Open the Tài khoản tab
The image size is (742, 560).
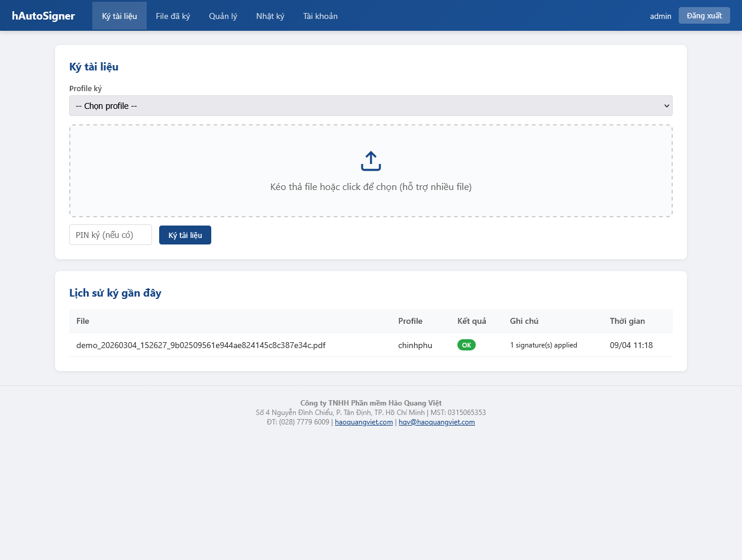320,16
